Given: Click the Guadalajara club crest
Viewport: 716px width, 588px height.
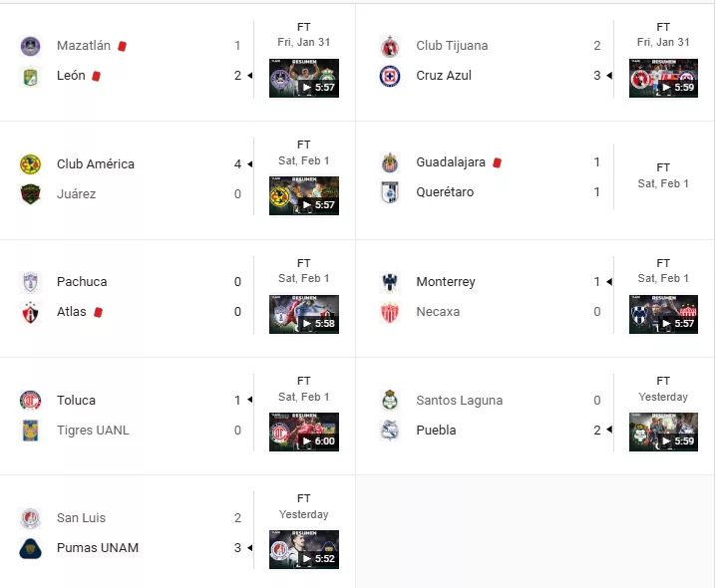Looking at the screenshot, I should coord(390,162).
